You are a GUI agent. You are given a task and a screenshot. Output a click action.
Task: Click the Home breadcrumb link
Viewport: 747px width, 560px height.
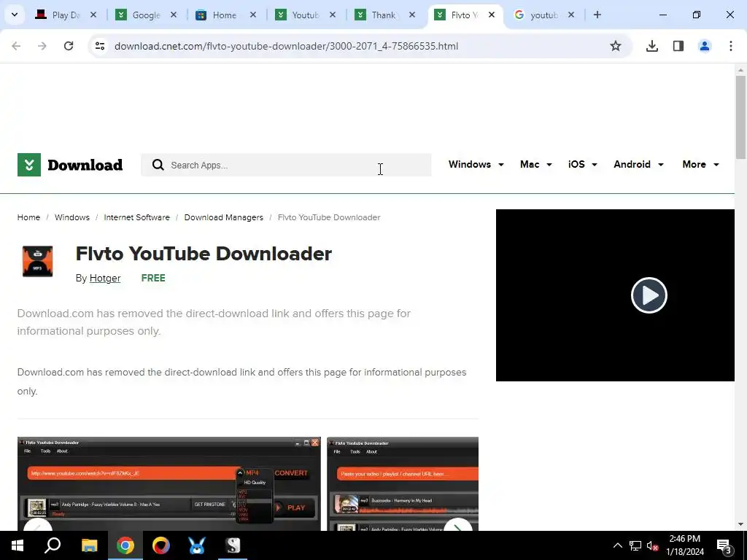[28, 217]
